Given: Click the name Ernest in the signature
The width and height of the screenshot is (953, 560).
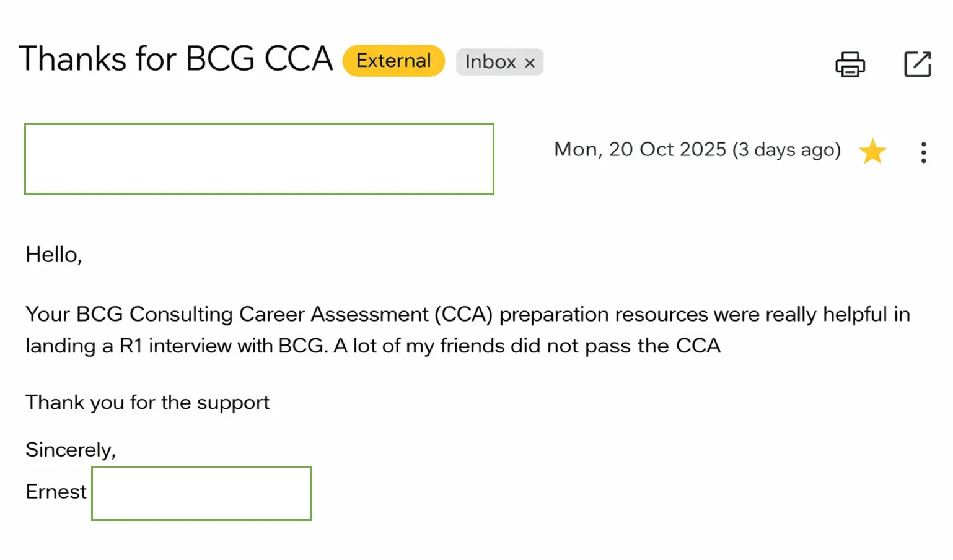Looking at the screenshot, I should pyautogui.click(x=56, y=492).
